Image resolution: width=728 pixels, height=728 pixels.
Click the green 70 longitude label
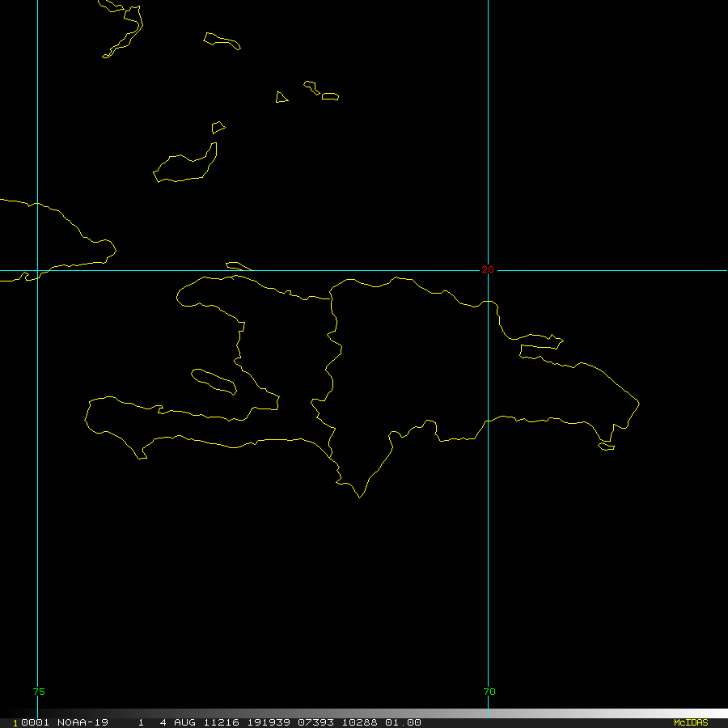click(x=489, y=692)
